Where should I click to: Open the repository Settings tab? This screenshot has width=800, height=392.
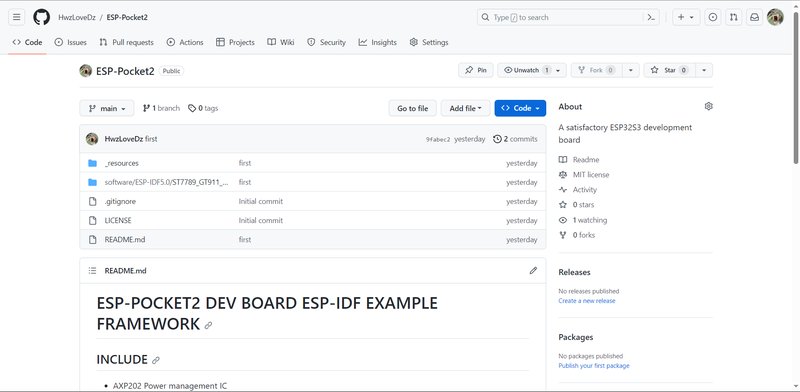click(x=429, y=42)
